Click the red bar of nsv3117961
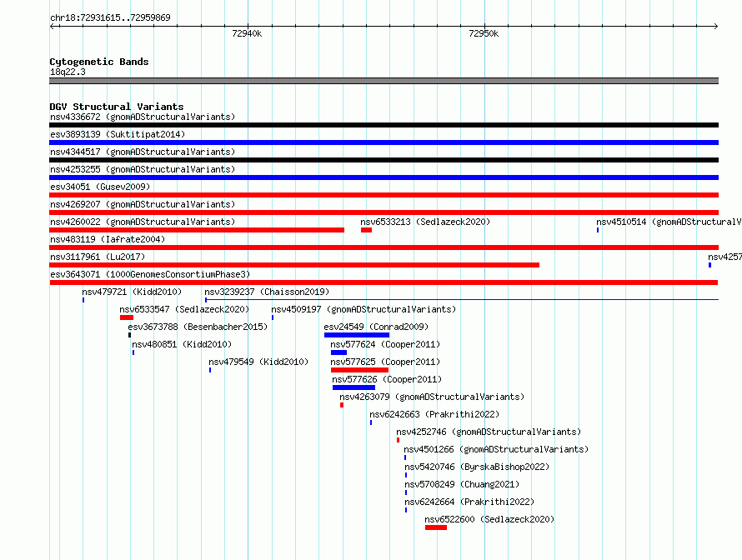The image size is (742, 560). [x=294, y=265]
